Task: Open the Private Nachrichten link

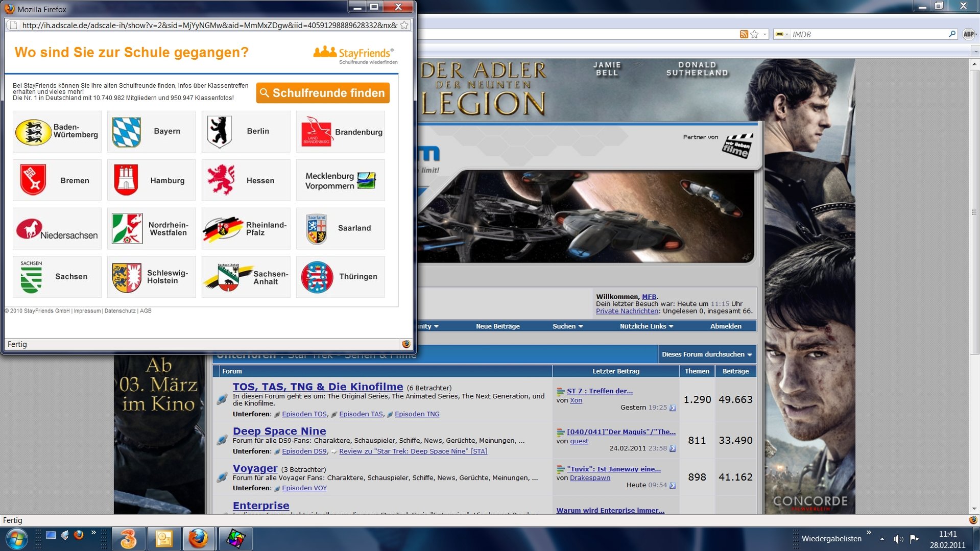Action: point(627,311)
